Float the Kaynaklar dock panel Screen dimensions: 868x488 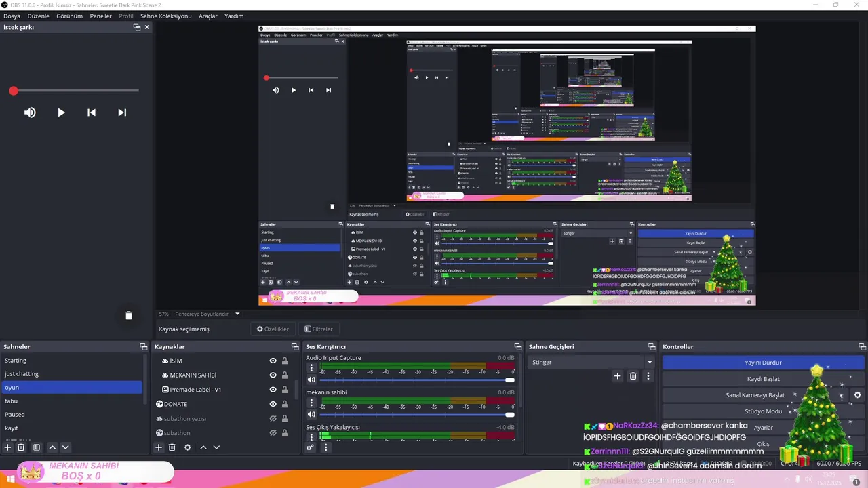tap(294, 346)
